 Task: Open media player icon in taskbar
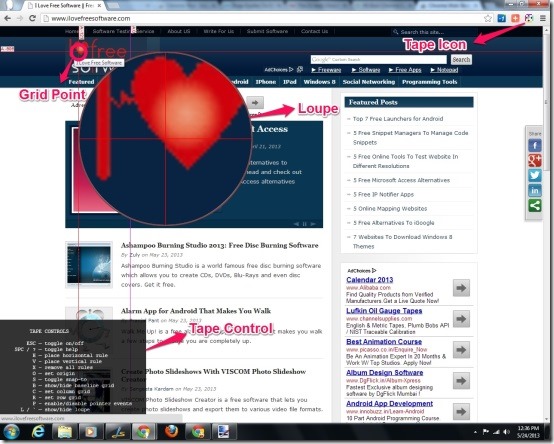tap(91, 432)
